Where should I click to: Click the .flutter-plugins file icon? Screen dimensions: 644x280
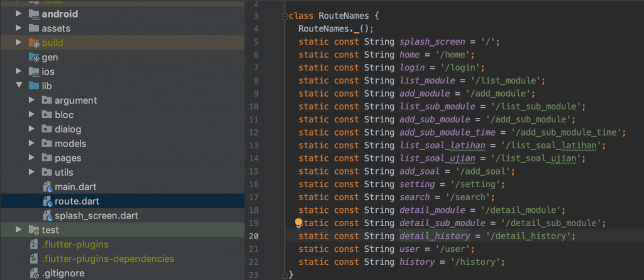click(x=34, y=245)
